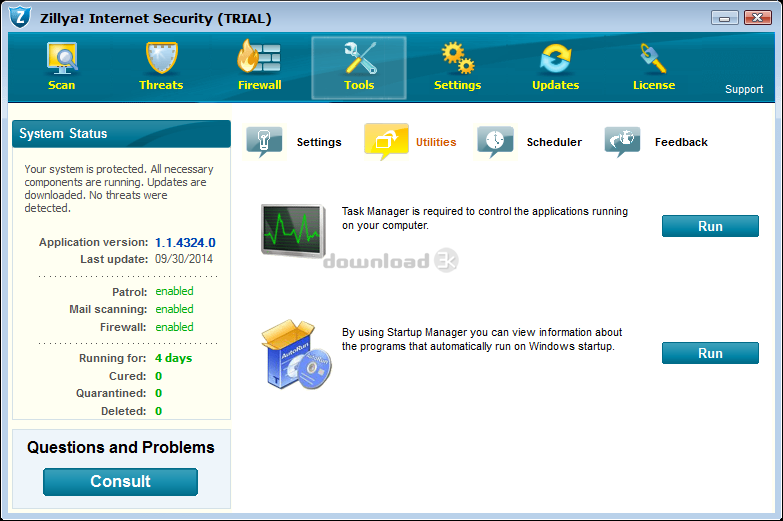This screenshot has width=783, height=521.
Task: Click application version 1.1.4324.0
Action: point(185,243)
